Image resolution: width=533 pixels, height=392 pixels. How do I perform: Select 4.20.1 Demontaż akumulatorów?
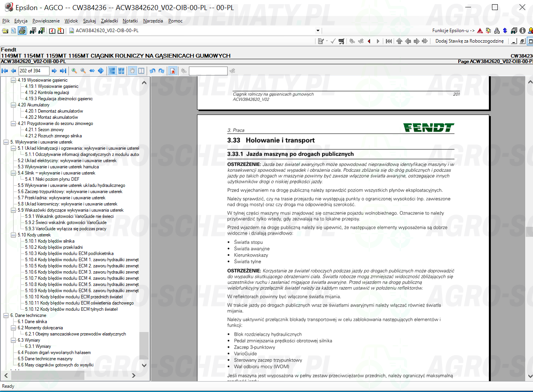pyautogui.click(x=54, y=111)
